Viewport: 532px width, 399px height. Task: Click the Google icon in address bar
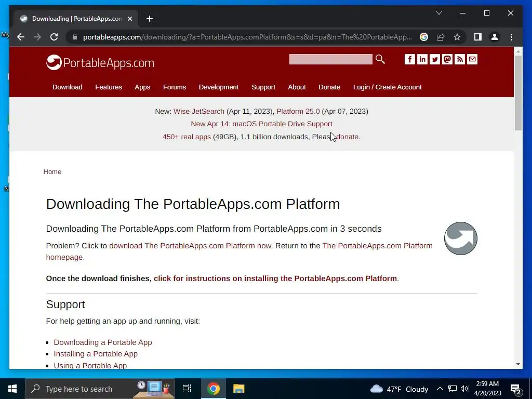point(424,37)
